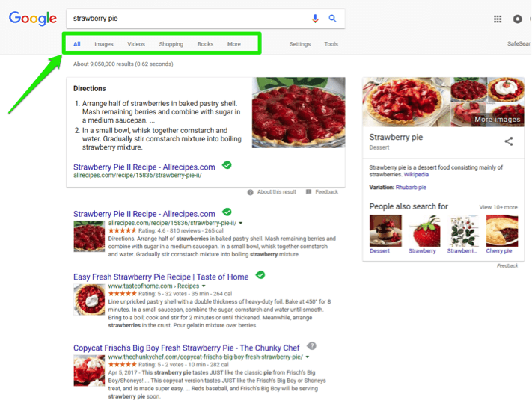Click green checkmark badge beside featured snippet Allrecipes link
The width and height of the screenshot is (532, 403).
[x=227, y=165]
